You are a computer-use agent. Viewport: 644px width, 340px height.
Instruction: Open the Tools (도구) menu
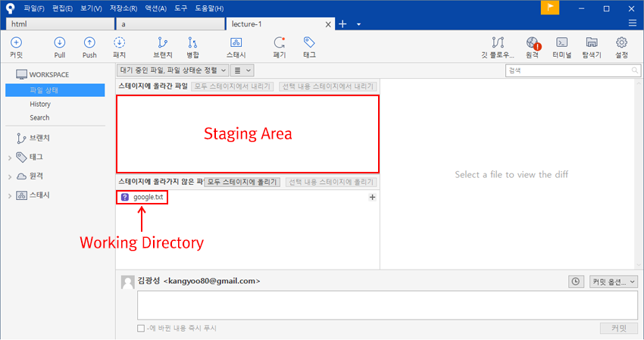(181, 8)
